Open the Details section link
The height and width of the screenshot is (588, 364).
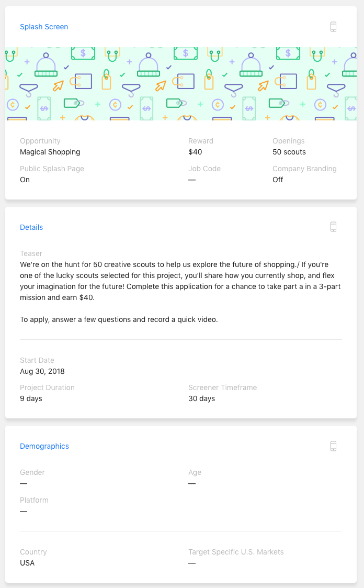(31, 227)
